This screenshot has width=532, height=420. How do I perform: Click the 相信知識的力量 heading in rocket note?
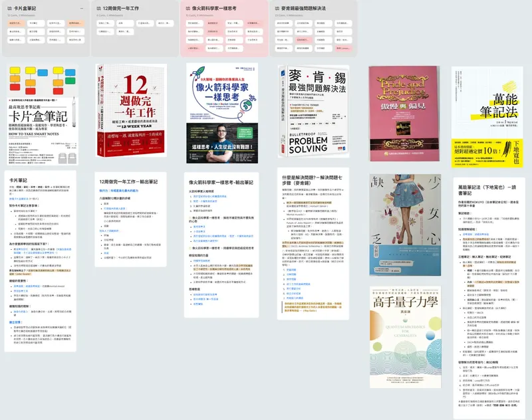tap(199, 255)
